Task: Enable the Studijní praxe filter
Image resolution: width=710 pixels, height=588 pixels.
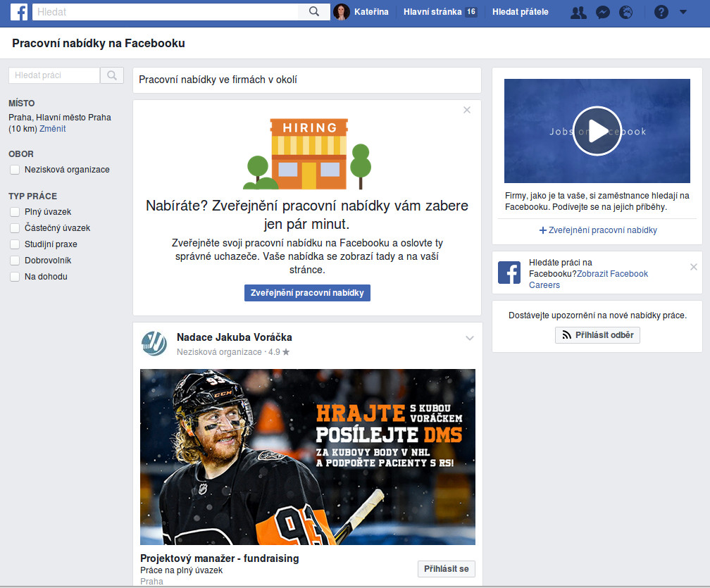Action: click(15, 244)
